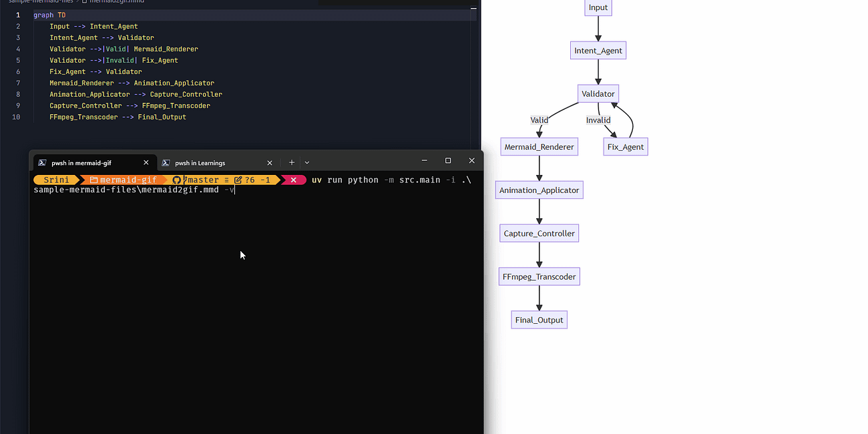
Task: Click the 'Fix_Agent' diagram node
Action: pos(626,147)
